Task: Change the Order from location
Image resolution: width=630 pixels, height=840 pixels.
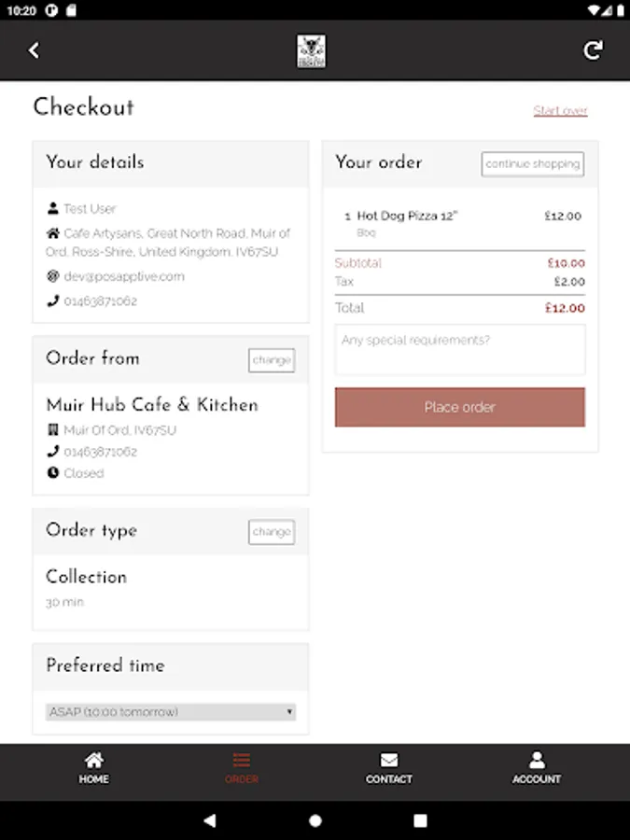Action: [272, 360]
